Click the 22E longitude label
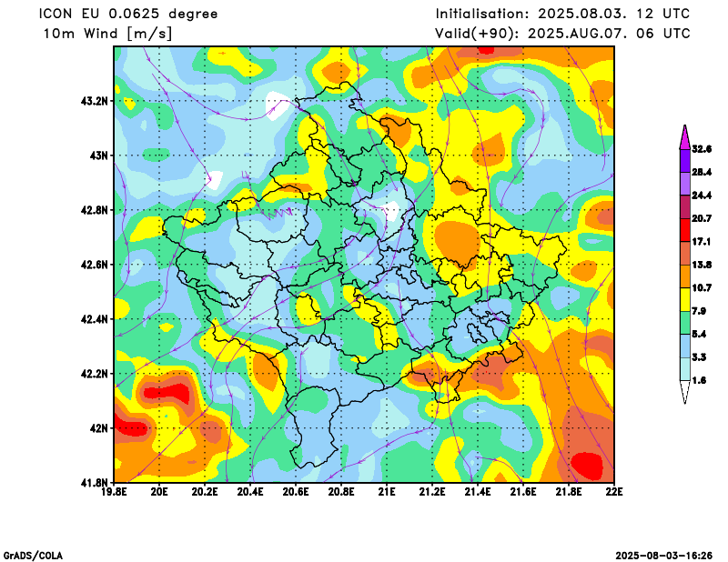This screenshot has height=562, width=728. (615, 492)
